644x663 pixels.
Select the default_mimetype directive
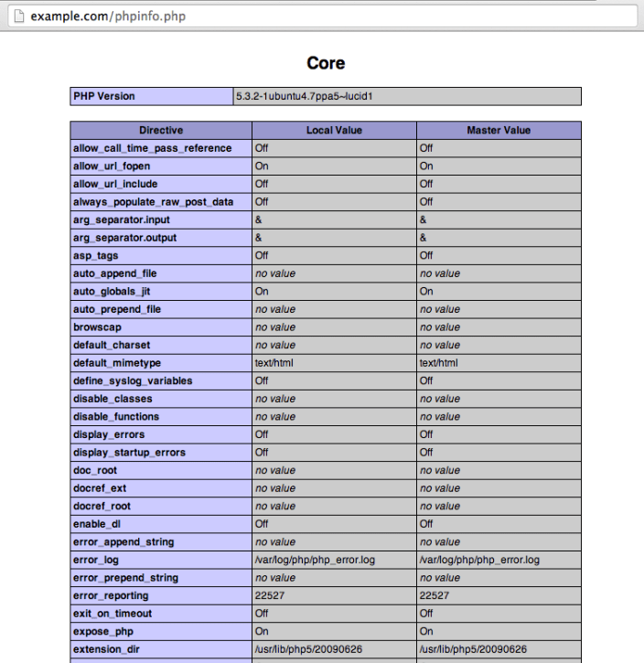click(x=117, y=363)
